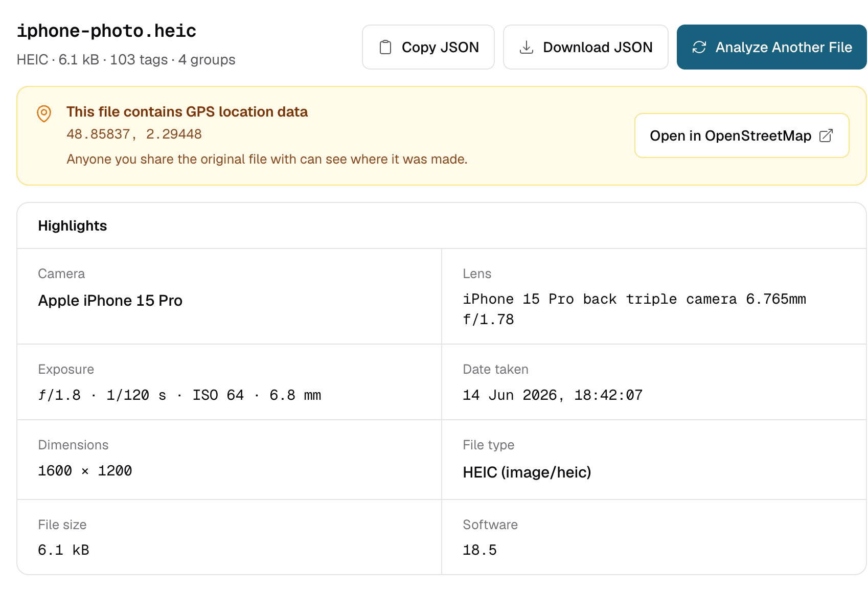Click the File type label
Screen dimensions: 868x591
click(488, 445)
